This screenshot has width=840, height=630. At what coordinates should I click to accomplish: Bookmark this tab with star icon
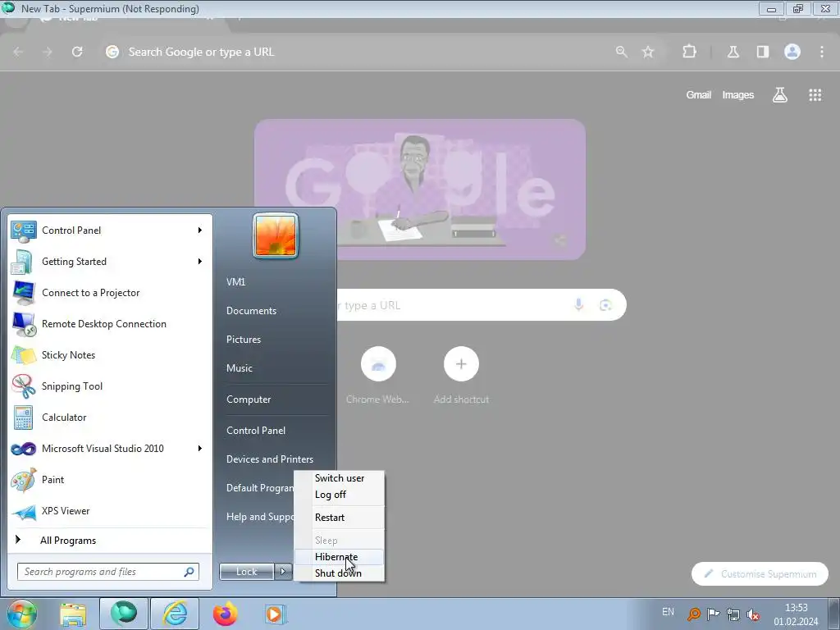coord(648,52)
